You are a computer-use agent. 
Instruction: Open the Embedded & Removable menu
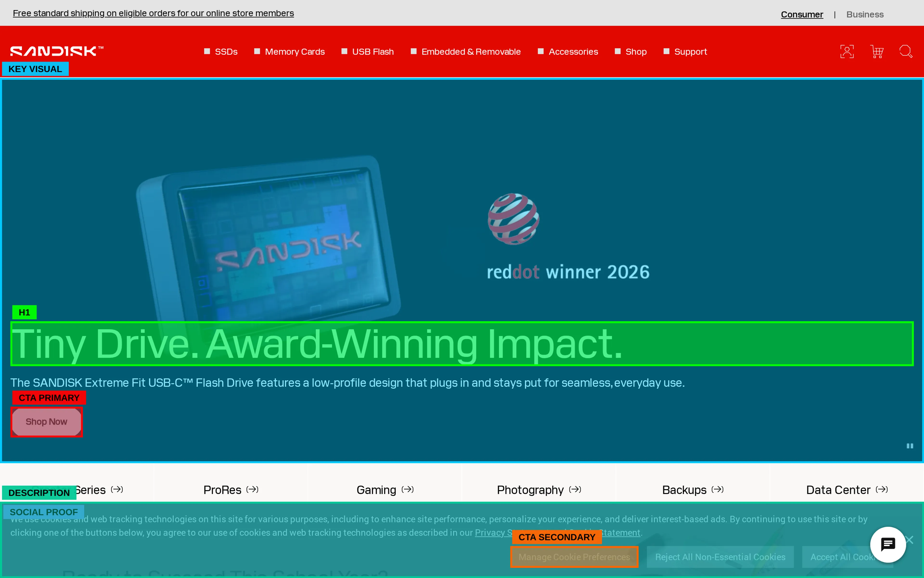[465, 52]
